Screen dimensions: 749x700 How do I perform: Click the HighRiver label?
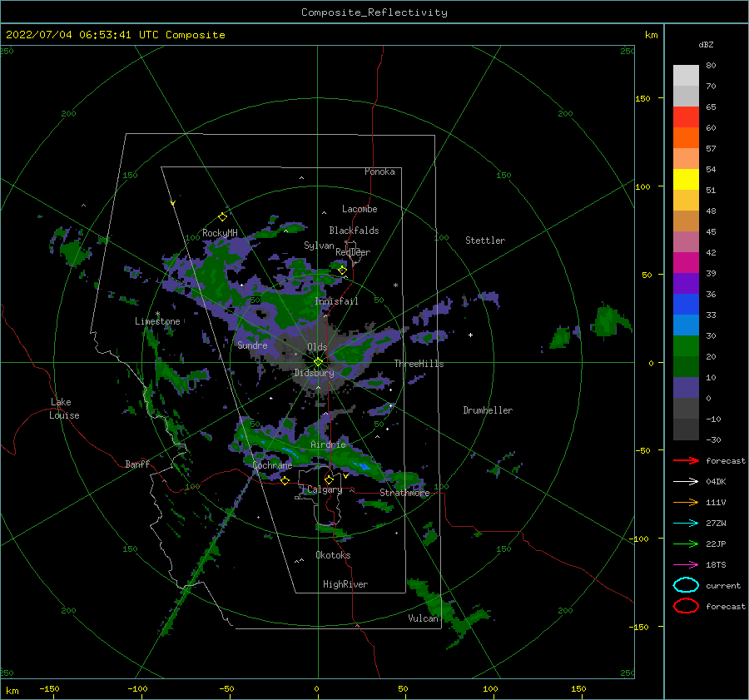(x=345, y=584)
